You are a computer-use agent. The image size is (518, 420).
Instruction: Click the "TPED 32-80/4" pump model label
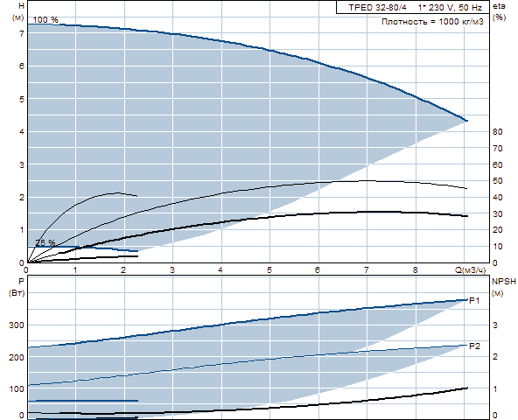click(377, 7)
